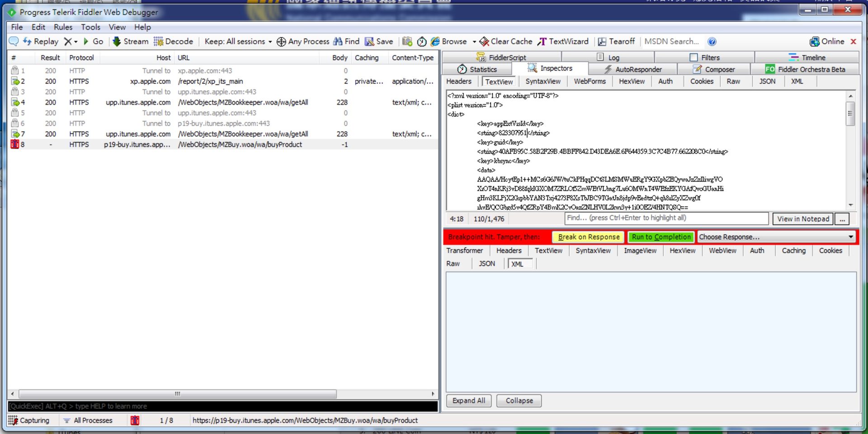Image resolution: width=868 pixels, height=434 pixels.
Task: Click the Go resume button
Action: coord(93,42)
